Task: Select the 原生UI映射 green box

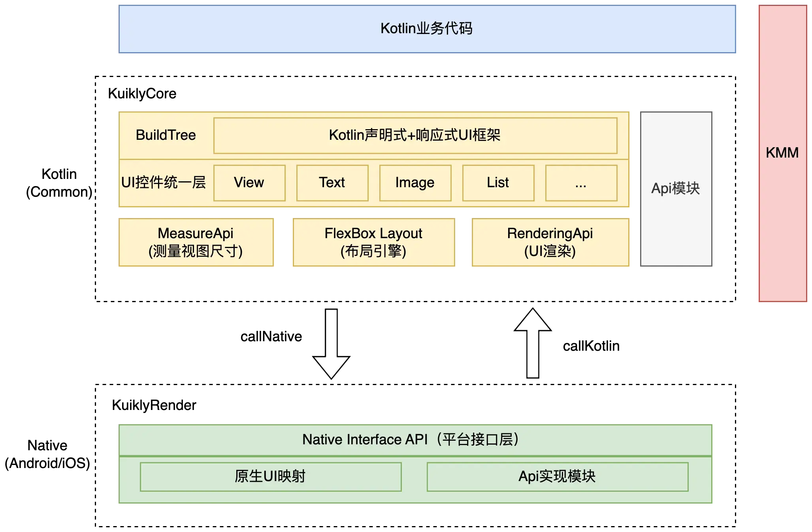Action: (x=270, y=477)
